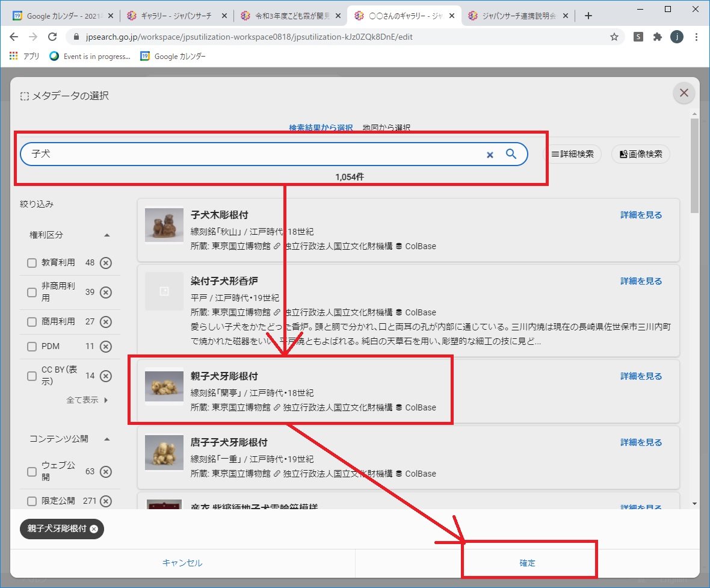Bookmark this page with the star icon

tap(614, 37)
